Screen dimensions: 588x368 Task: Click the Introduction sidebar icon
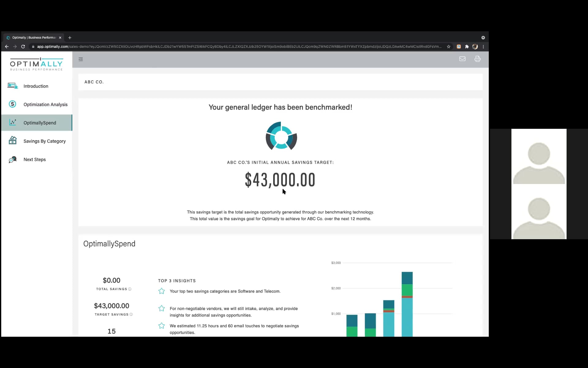click(13, 86)
